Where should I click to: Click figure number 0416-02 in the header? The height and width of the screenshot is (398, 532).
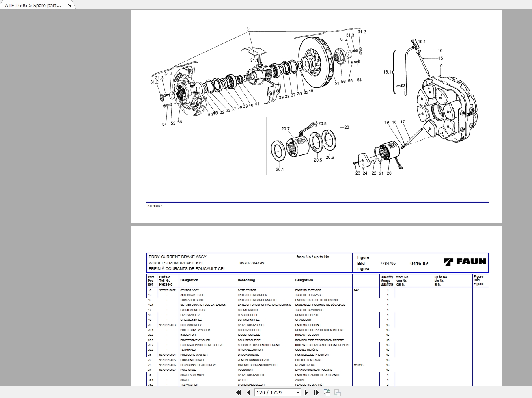(419, 263)
